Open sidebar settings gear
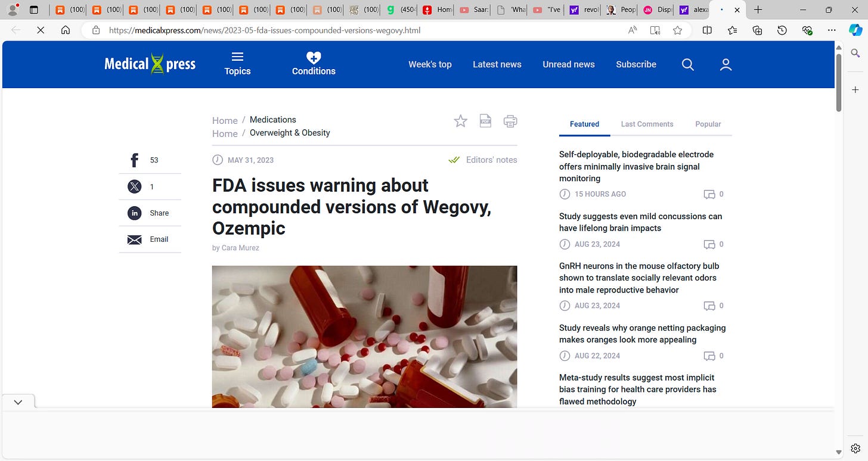 coord(855,448)
